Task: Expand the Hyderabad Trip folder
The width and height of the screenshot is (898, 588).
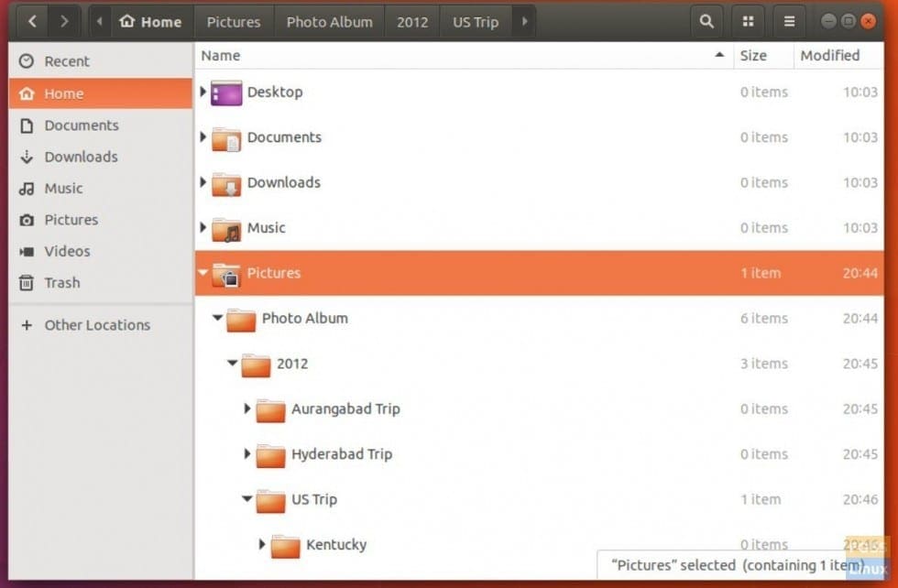Action: [x=246, y=454]
